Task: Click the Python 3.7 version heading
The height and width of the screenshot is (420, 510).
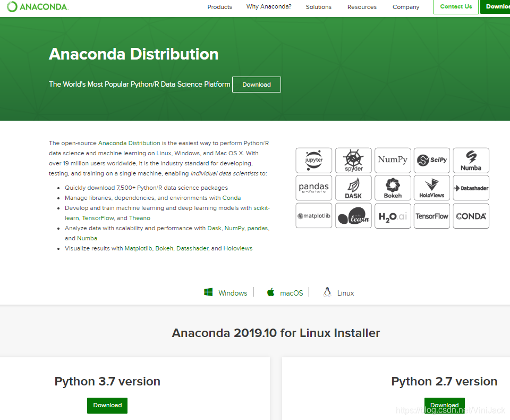Action: [107, 381]
